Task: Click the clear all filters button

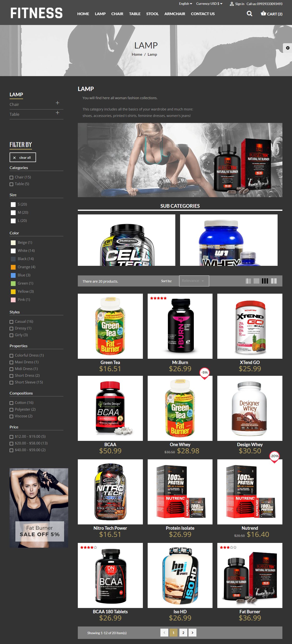Action: pyautogui.click(x=23, y=157)
